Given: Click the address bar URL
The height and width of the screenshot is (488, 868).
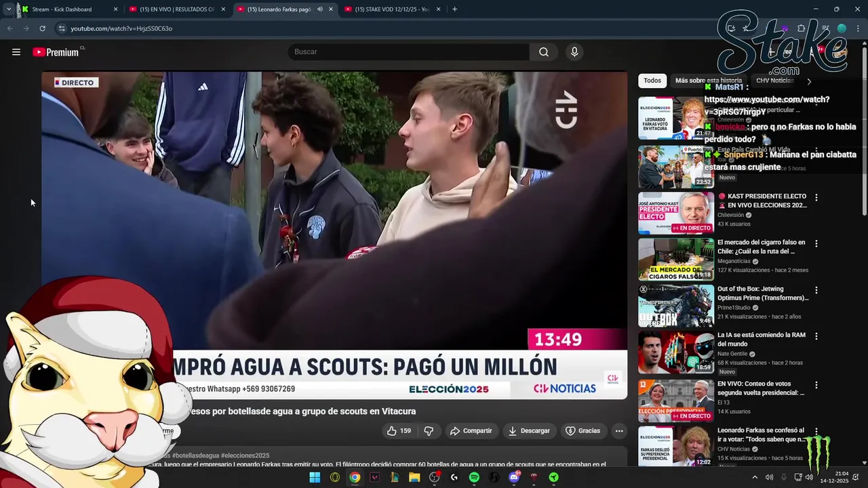Looking at the screenshot, I should pyautogui.click(x=121, y=28).
